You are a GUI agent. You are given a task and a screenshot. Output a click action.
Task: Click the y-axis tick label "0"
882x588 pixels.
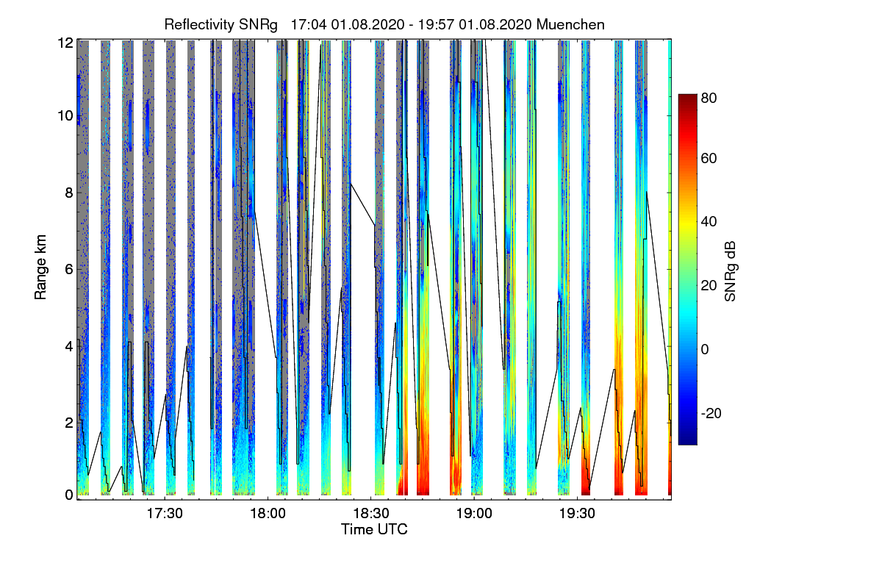tap(69, 495)
